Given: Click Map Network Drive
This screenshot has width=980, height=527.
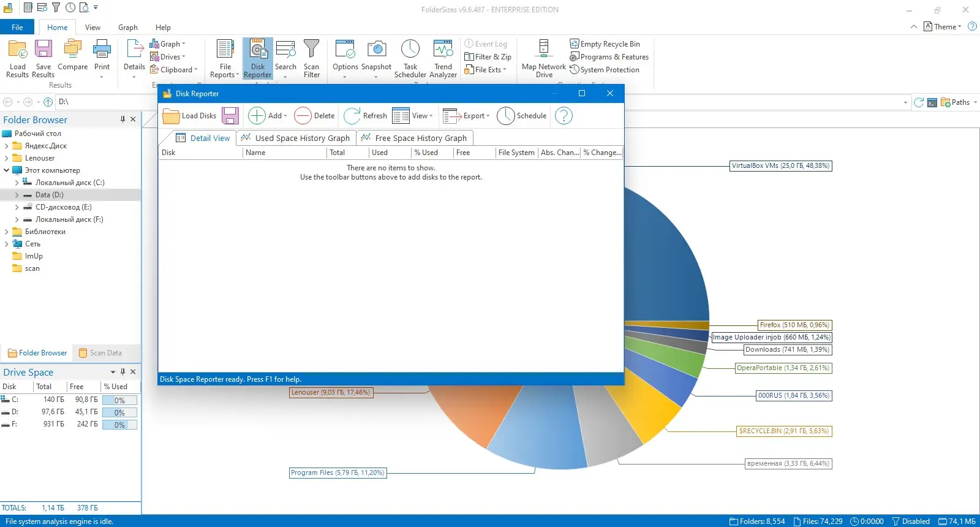Looking at the screenshot, I should coord(544,58).
